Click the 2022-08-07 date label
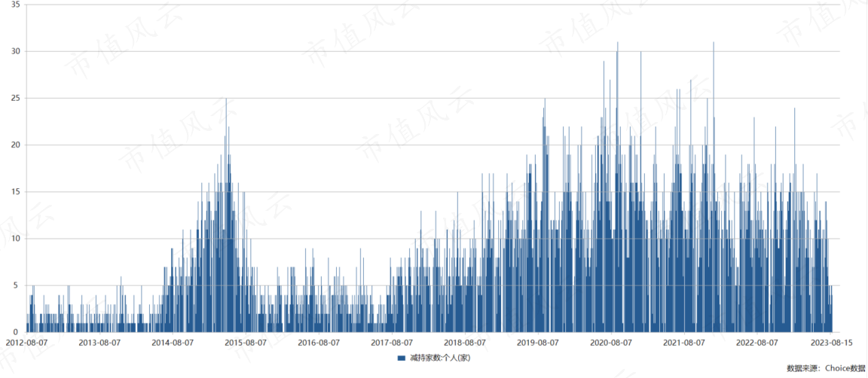Viewport: 868px width, 378px height. (757, 343)
